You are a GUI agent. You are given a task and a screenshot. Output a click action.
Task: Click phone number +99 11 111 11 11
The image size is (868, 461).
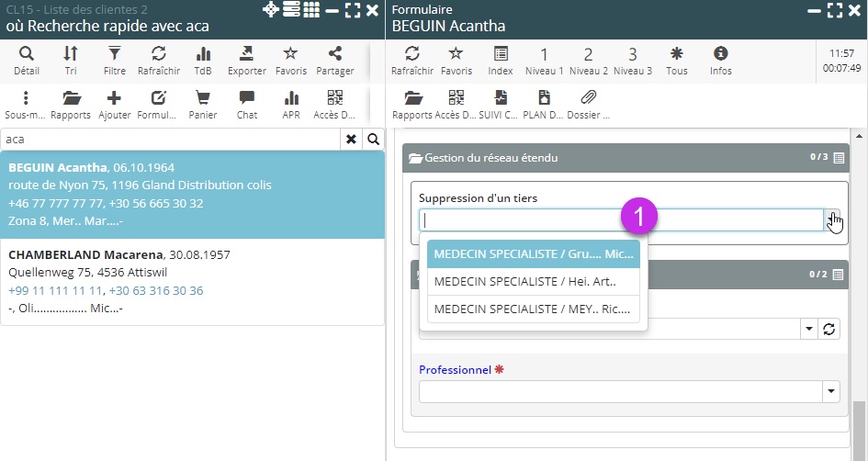pos(55,290)
